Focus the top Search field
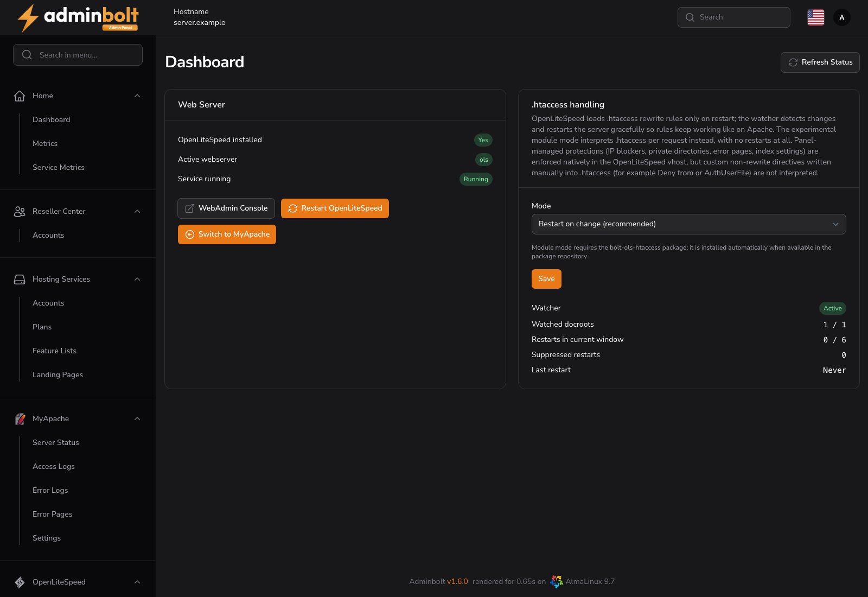 (x=734, y=17)
